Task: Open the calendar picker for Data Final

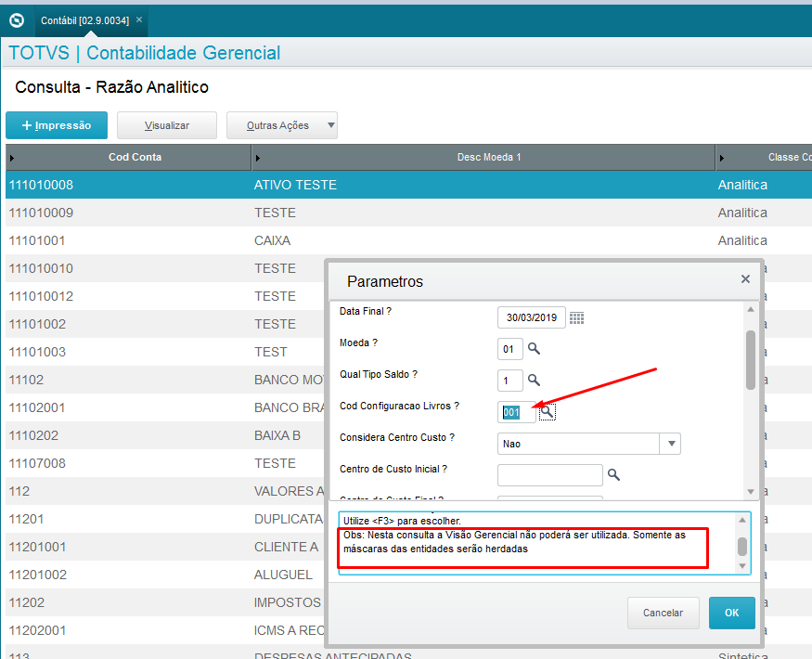Action: pyautogui.click(x=577, y=317)
